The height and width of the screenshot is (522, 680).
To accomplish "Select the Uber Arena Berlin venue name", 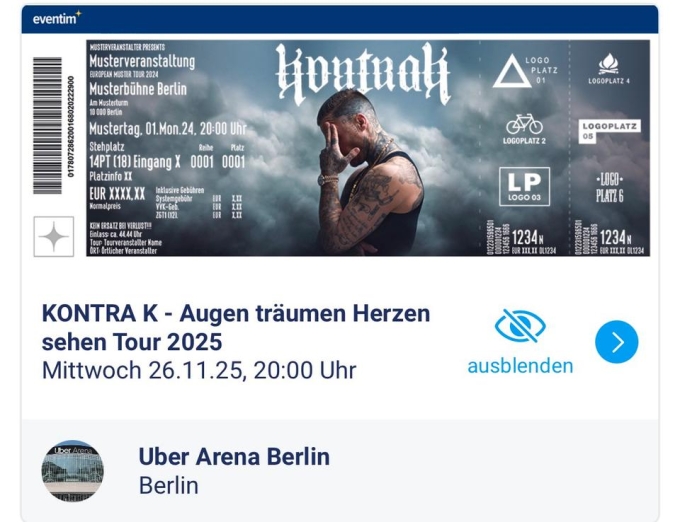I will coord(234,457).
